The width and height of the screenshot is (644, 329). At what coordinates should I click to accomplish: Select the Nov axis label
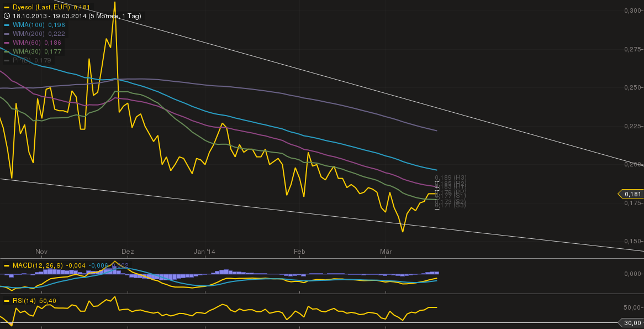(x=41, y=251)
